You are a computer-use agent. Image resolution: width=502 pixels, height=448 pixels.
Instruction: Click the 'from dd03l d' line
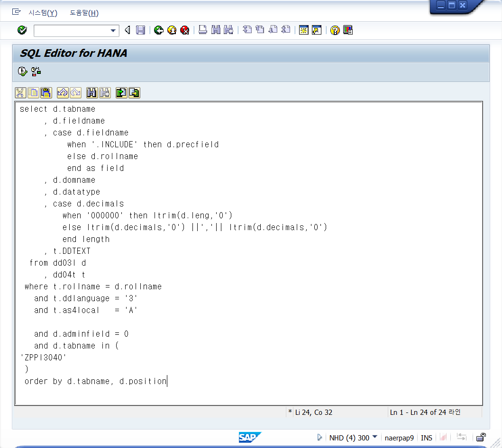58,263
